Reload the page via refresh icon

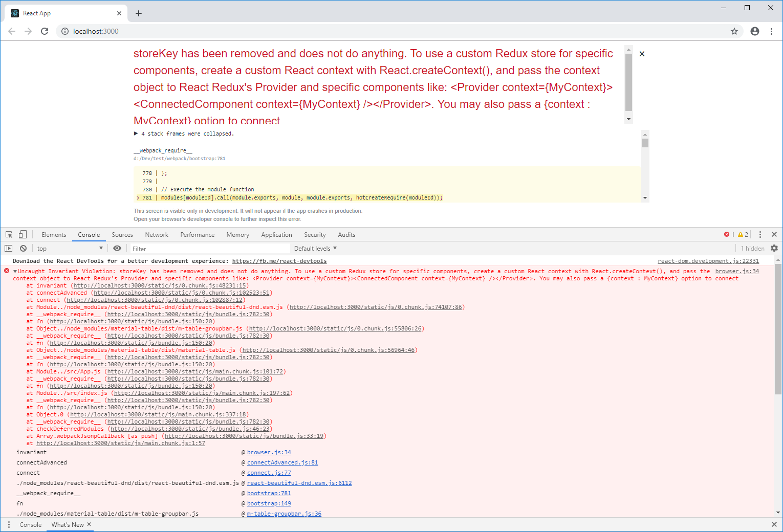pos(45,31)
